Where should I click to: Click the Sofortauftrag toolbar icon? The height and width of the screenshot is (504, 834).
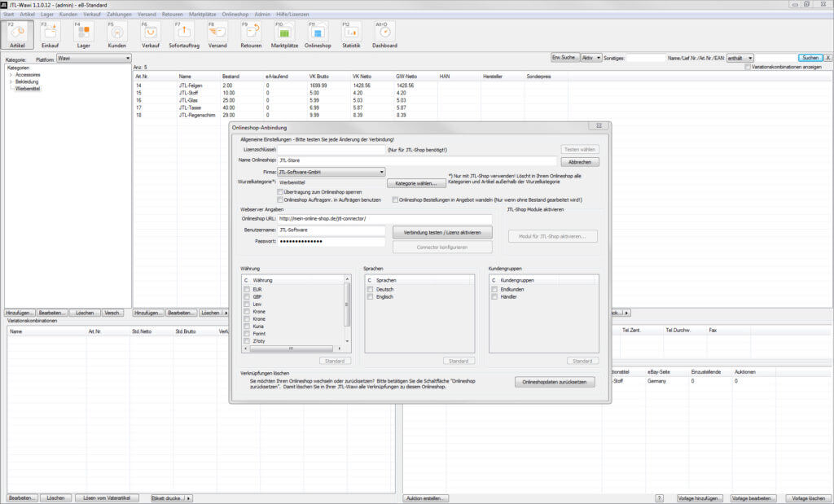click(x=184, y=35)
